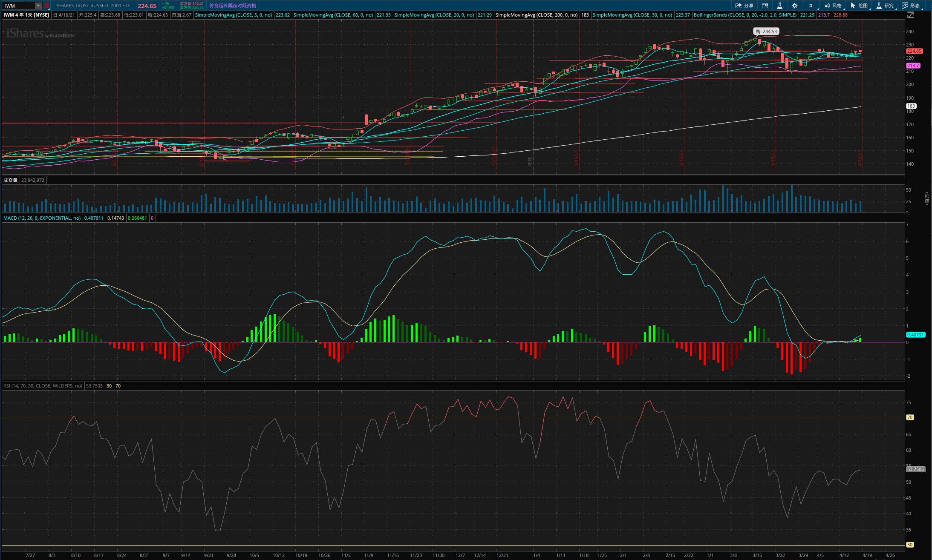
Task: Click the flask studies icon
Action: click(x=779, y=6)
